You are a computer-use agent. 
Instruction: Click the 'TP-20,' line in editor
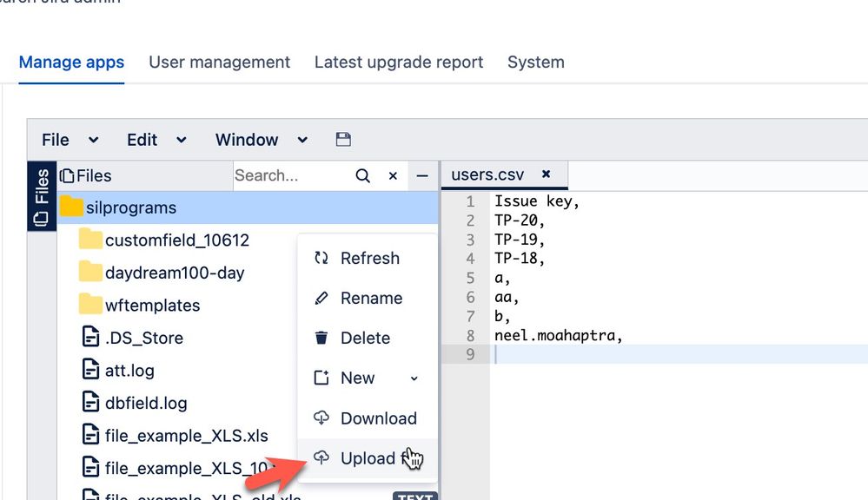click(x=520, y=220)
